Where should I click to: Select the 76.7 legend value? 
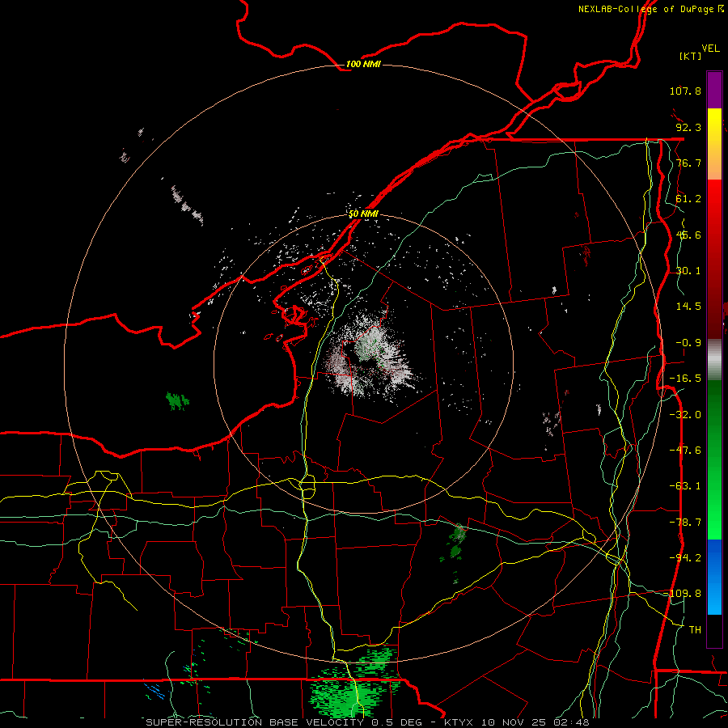click(688, 163)
